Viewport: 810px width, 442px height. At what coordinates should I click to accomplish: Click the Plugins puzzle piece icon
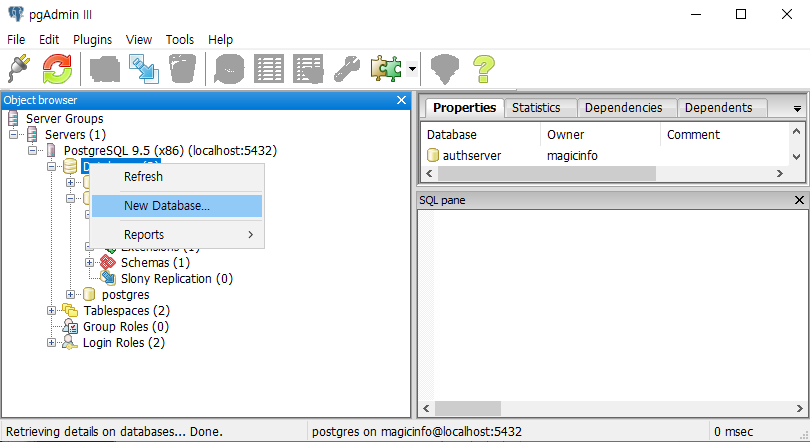tap(386, 69)
